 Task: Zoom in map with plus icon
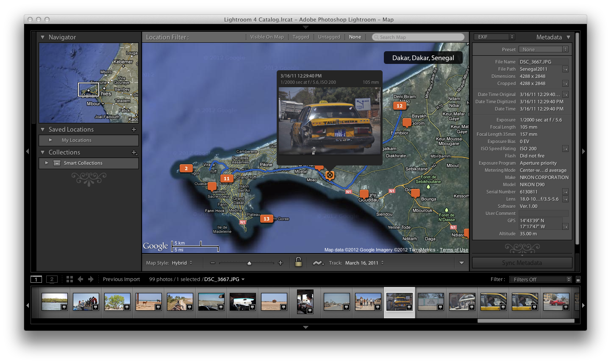(x=281, y=263)
